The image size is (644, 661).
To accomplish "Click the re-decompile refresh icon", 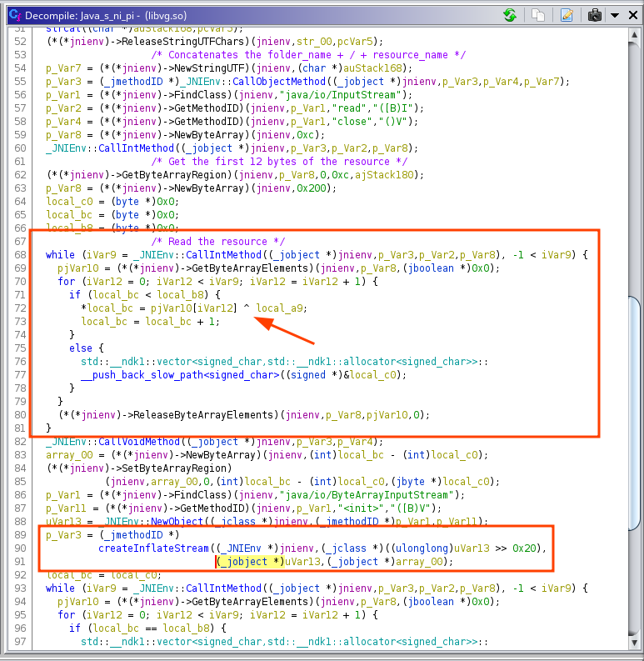I will 510,15.
